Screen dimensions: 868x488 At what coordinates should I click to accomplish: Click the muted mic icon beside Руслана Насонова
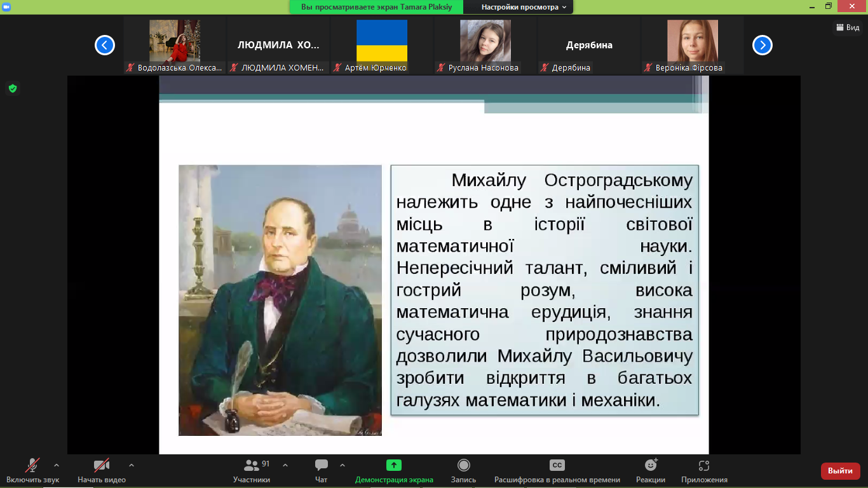click(x=442, y=67)
